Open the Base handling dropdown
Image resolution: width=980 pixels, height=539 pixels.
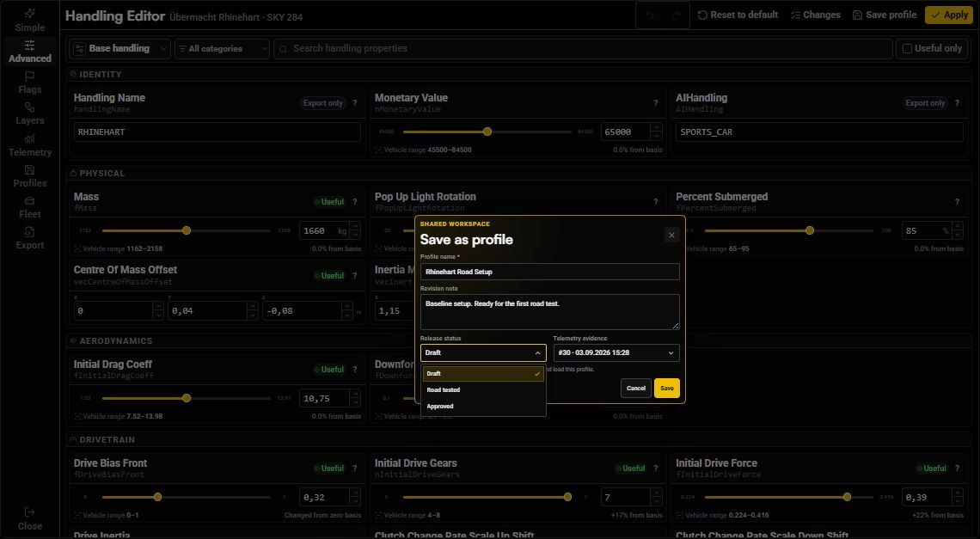coord(119,49)
